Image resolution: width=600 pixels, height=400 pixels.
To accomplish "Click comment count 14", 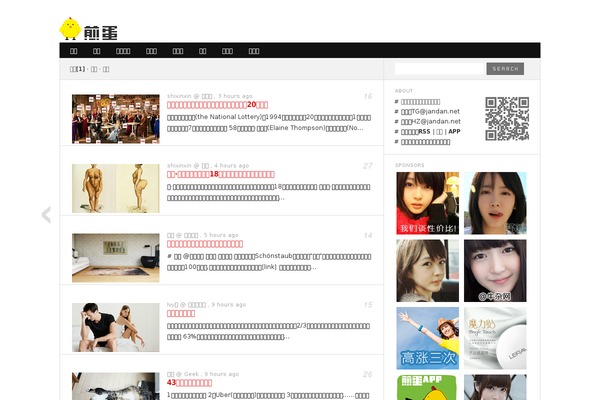I will [x=368, y=235].
